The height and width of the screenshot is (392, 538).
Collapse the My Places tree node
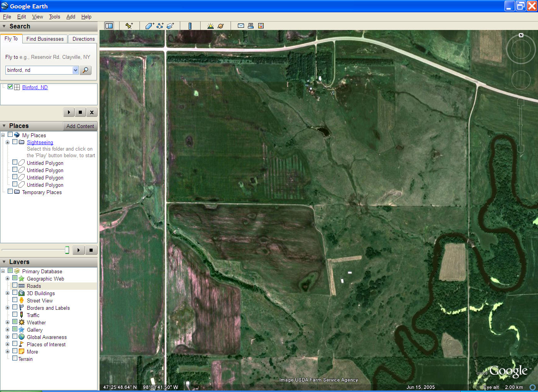coord(3,135)
